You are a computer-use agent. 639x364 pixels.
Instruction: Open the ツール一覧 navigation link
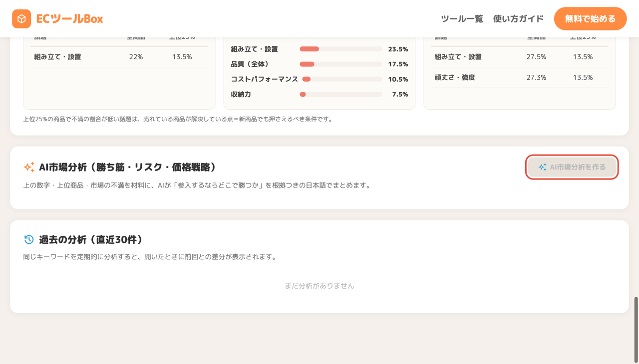click(462, 19)
